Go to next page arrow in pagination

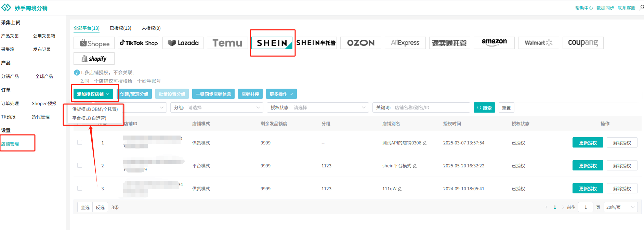click(563, 207)
